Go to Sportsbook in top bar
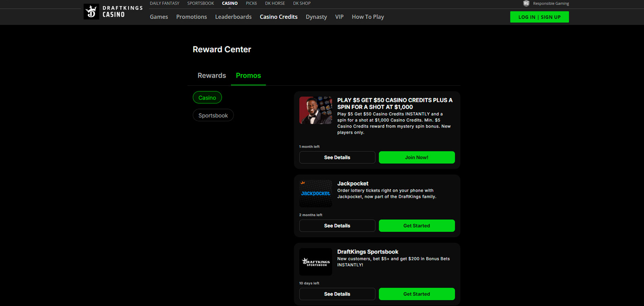Viewport: 644px width, 306px height. [x=200, y=3]
